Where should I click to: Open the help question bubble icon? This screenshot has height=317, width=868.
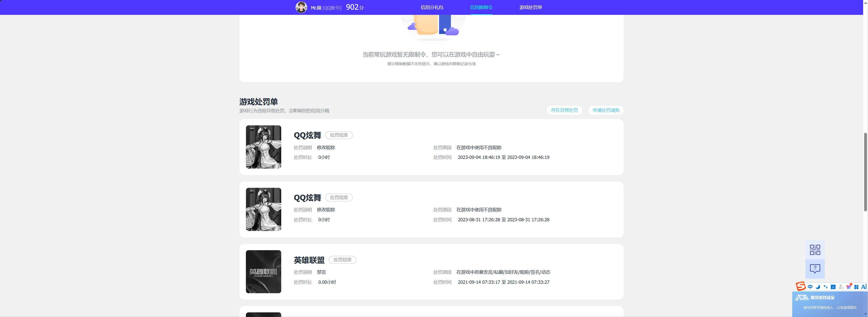click(x=815, y=269)
